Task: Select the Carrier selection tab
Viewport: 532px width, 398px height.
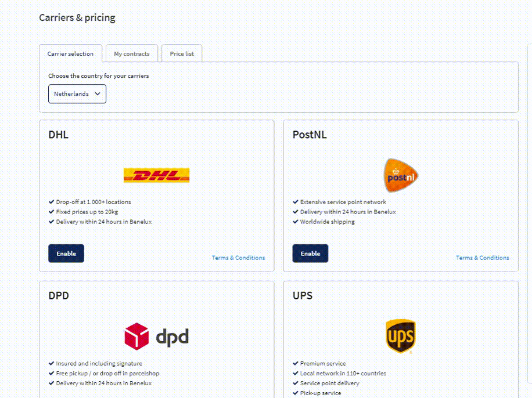Action: point(70,53)
